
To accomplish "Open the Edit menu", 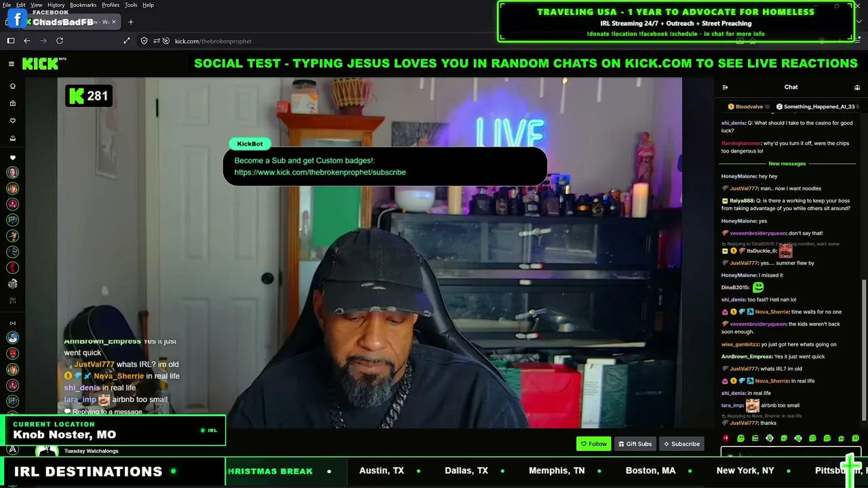I will point(21,5).
